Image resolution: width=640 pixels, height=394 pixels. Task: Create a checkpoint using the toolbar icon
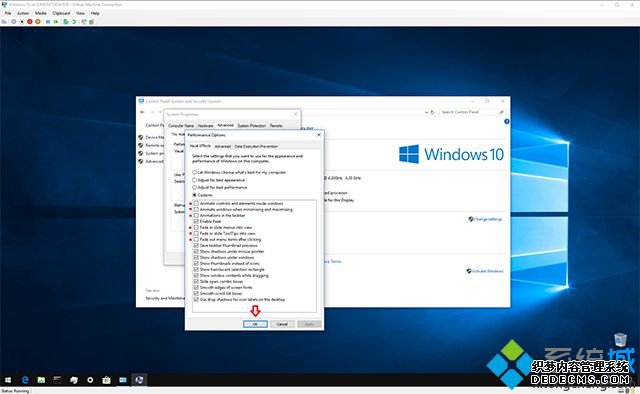(x=65, y=22)
